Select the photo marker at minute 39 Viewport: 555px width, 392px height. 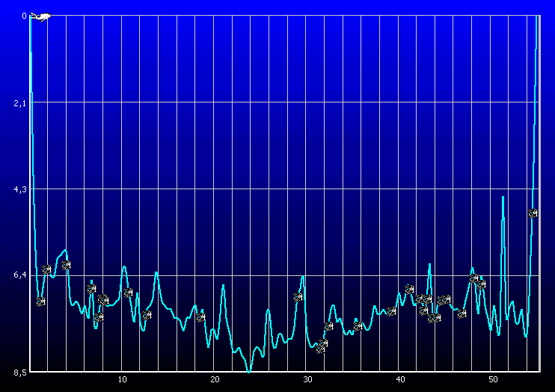tap(391, 311)
